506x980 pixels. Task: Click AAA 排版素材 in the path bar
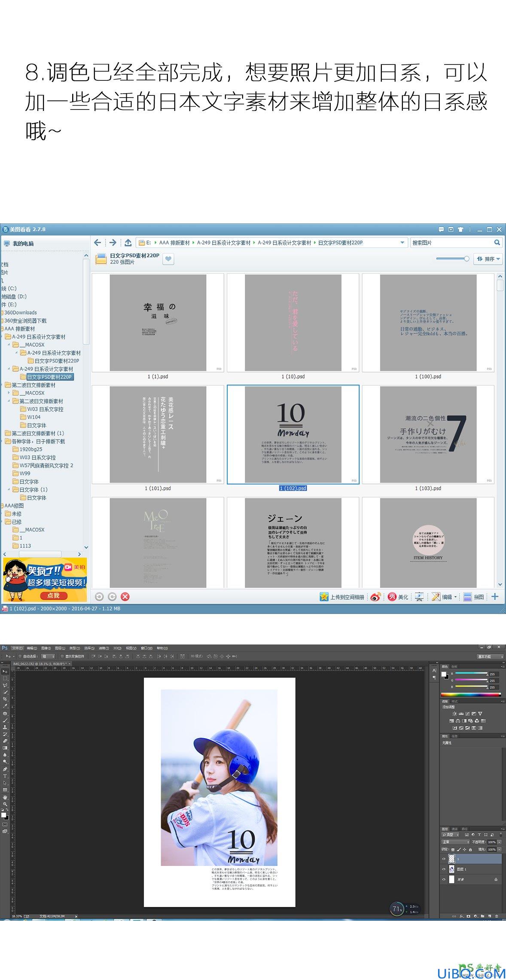[x=174, y=243]
